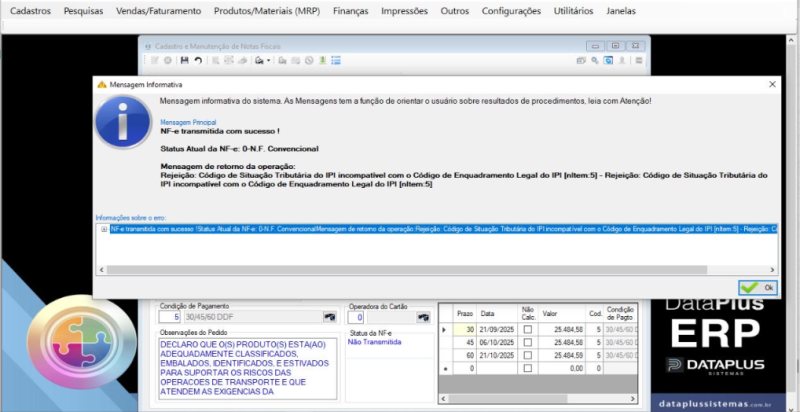Click the 06/10/2025 date cell
This screenshot has height=412, width=800.
tap(495, 342)
